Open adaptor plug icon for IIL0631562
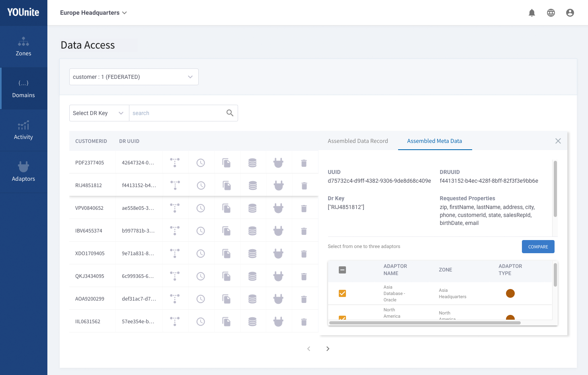The width and height of the screenshot is (588, 375). point(278,321)
